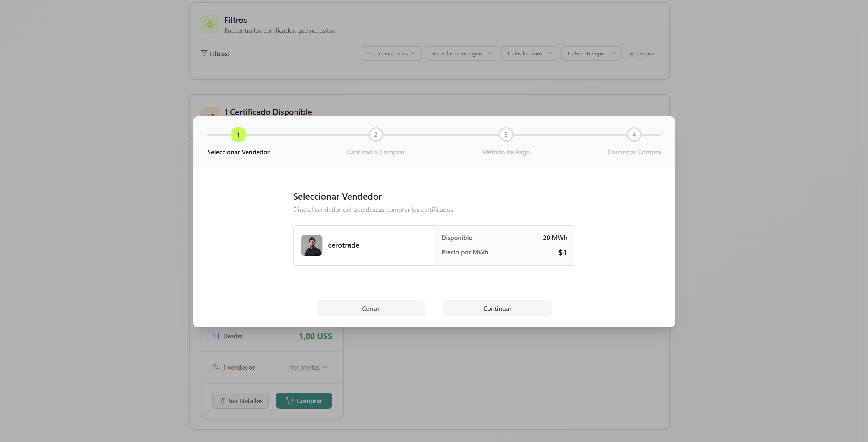
Task: Click the external link icon on Ver Detalles
Action: pyautogui.click(x=221, y=401)
